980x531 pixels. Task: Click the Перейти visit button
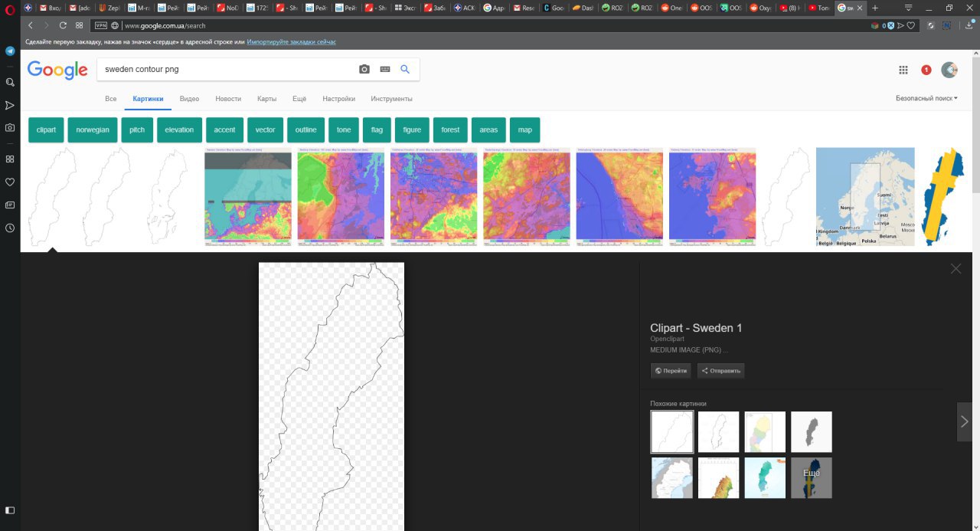671,371
